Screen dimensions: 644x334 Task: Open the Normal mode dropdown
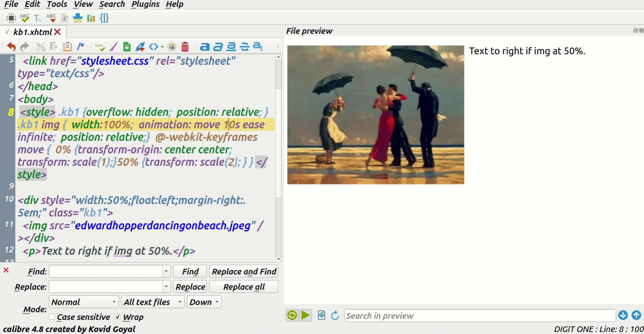point(84,302)
